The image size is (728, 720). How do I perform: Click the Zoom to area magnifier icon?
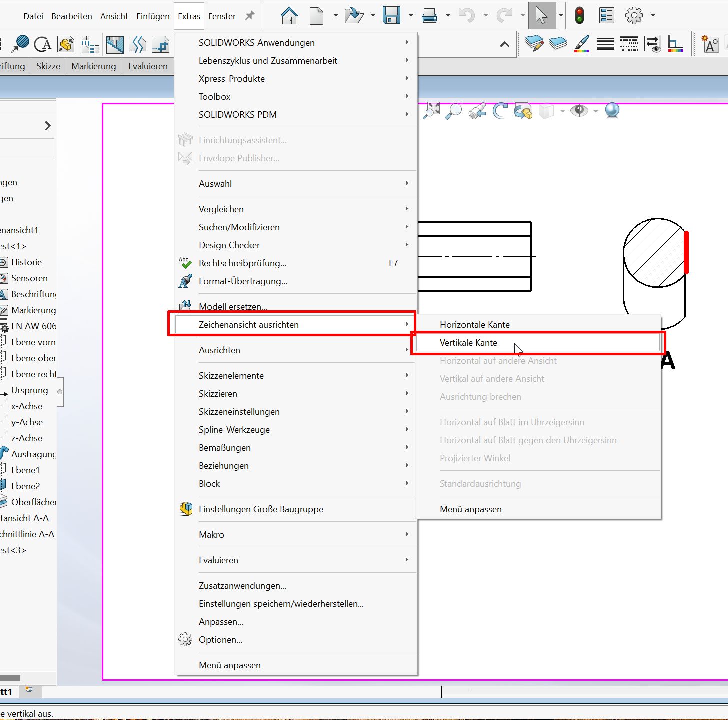(454, 110)
